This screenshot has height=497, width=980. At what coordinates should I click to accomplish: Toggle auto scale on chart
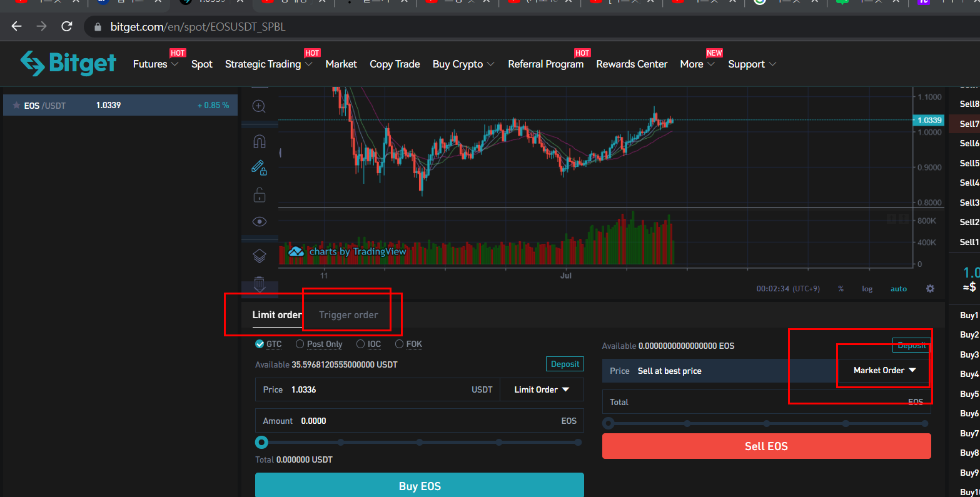(x=899, y=289)
